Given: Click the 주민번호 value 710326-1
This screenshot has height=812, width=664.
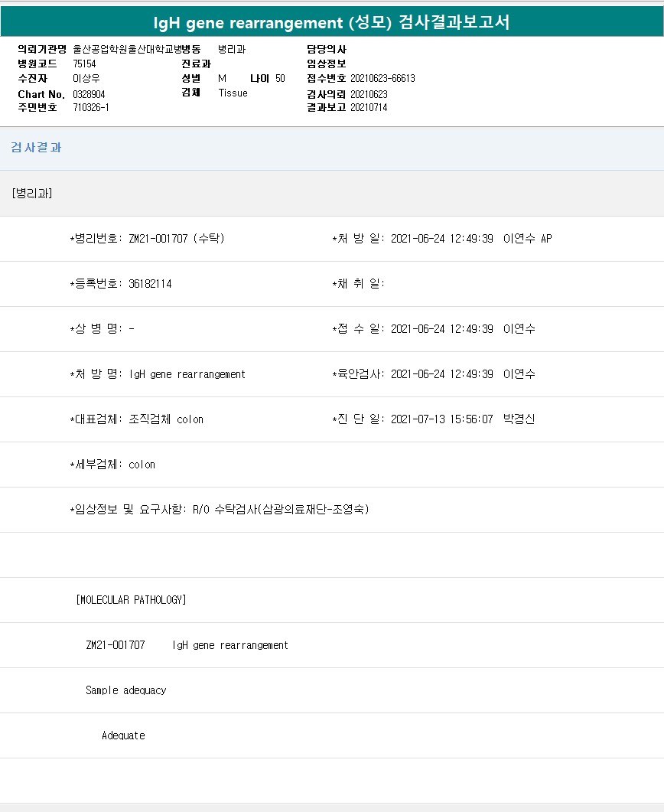Looking at the screenshot, I should coord(91,108).
